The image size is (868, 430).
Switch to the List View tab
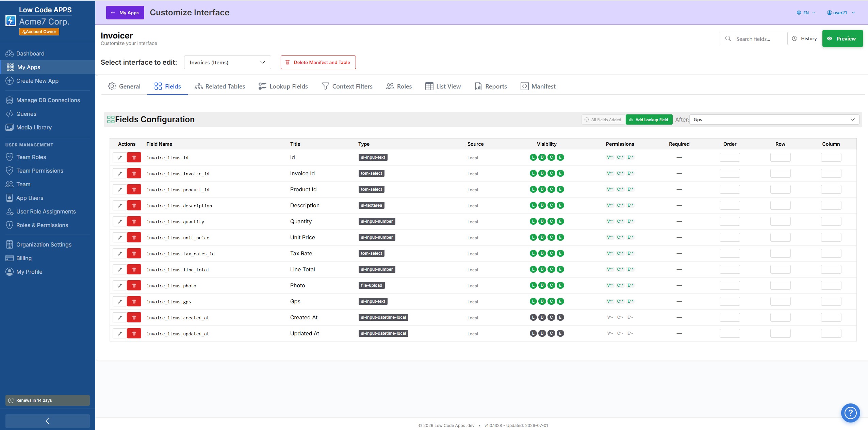pyautogui.click(x=443, y=86)
